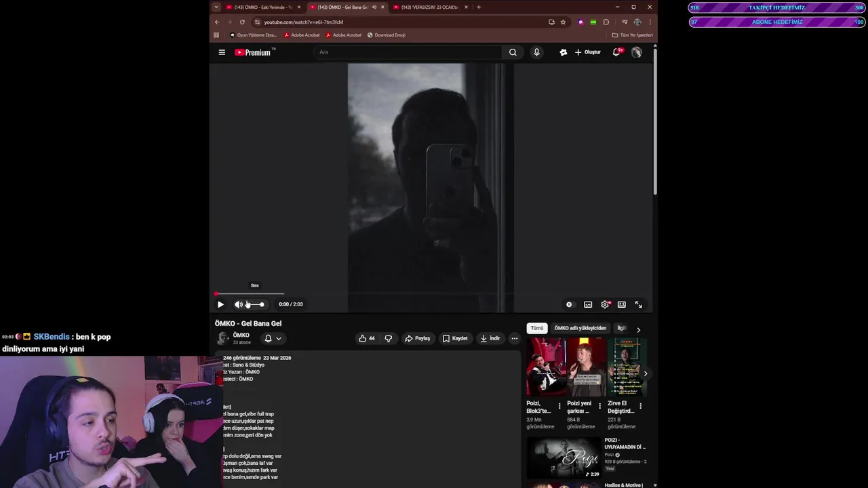The width and height of the screenshot is (868, 488).
Task: Switch to theater mode
Action: click(x=621, y=304)
